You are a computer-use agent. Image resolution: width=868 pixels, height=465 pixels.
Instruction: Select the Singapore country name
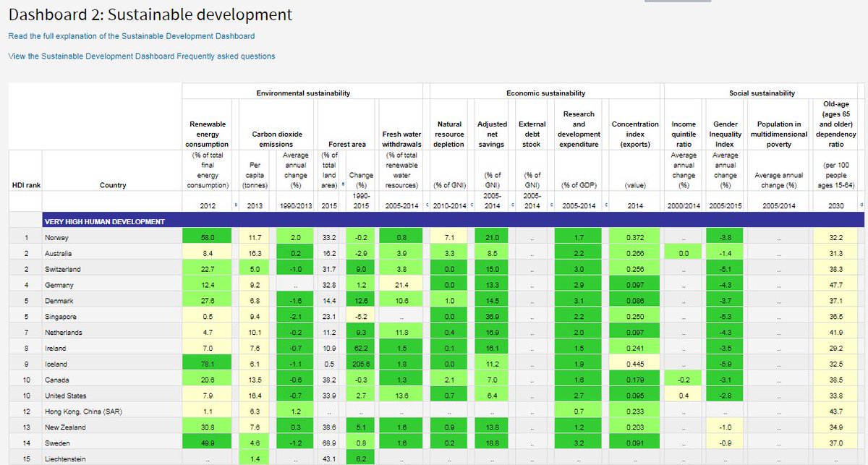[x=61, y=317]
